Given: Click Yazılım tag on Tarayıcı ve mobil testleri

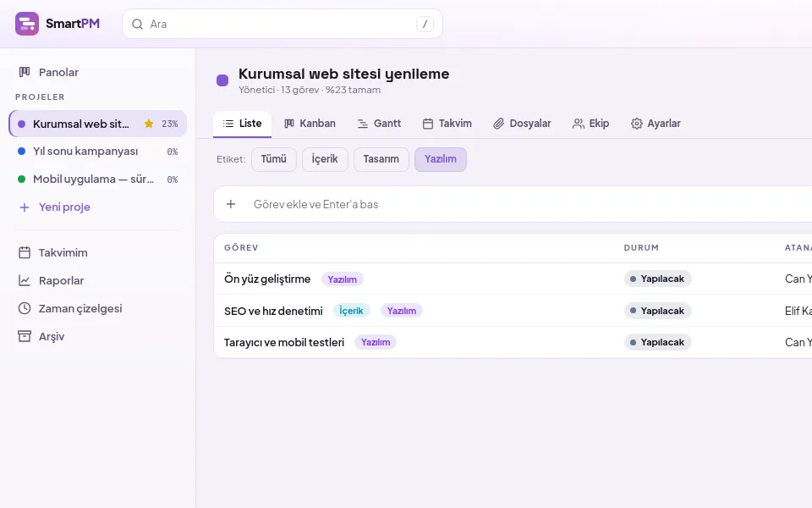Looking at the screenshot, I should coord(376,343).
